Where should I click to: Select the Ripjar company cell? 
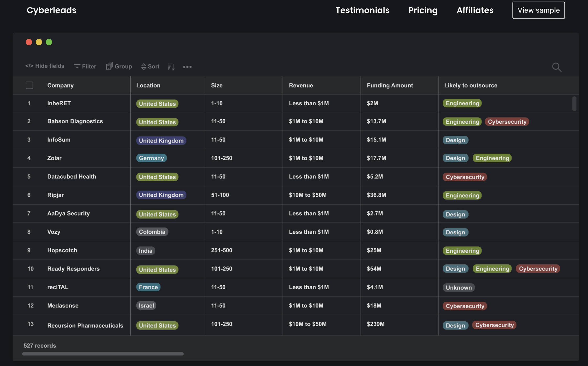(55, 195)
